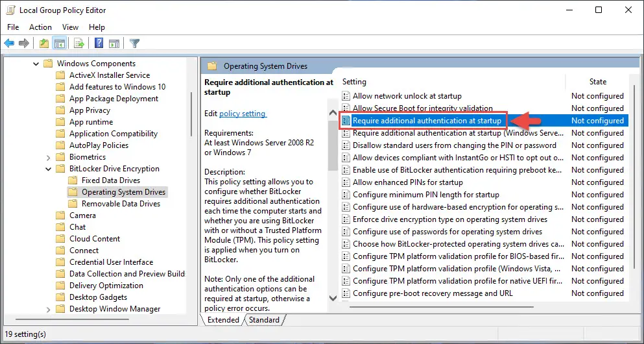The image size is (644, 344).
Task: Switch to the Standard tab
Action: click(264, 320)
